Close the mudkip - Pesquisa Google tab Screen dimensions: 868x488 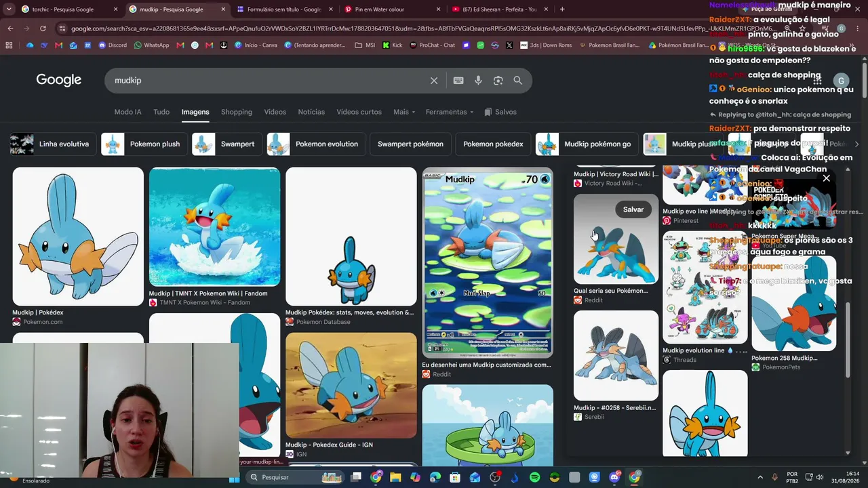(x=223, y=9)
